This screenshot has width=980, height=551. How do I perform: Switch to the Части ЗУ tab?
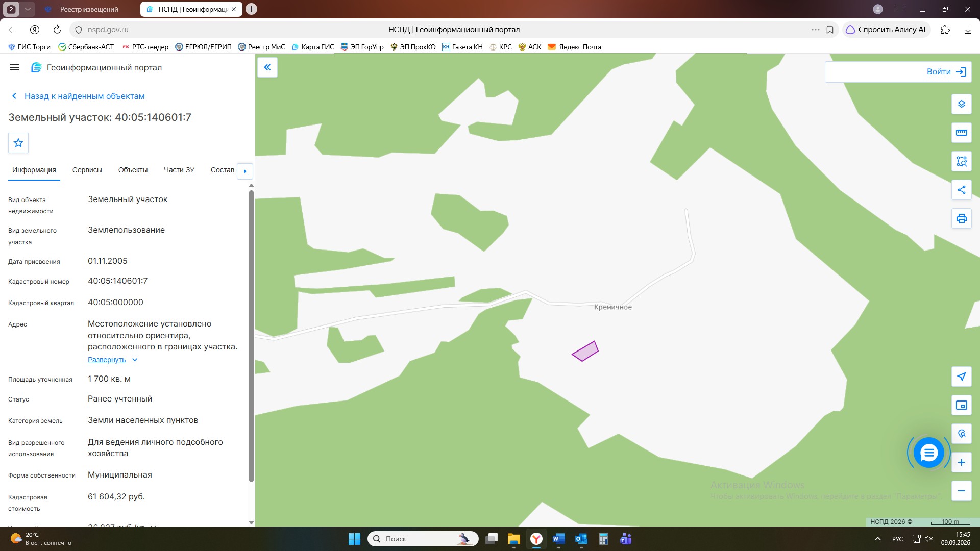[x=179, y=170]
